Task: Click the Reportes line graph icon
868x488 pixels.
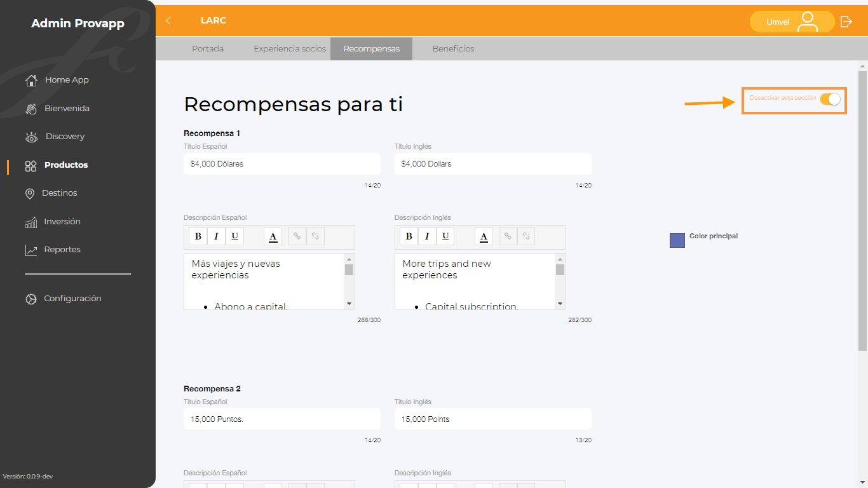Action: pyautogui.click(x=31, y=250)
